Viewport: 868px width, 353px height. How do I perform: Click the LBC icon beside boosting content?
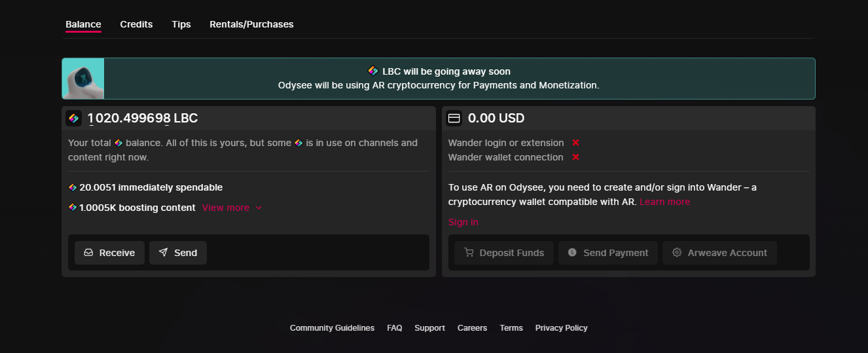pyautogui.click(x=73, y=208)
